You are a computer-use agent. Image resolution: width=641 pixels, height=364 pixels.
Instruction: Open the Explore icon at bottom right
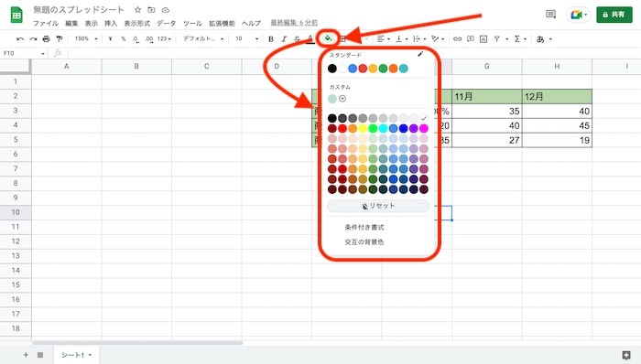pos(625,355)
